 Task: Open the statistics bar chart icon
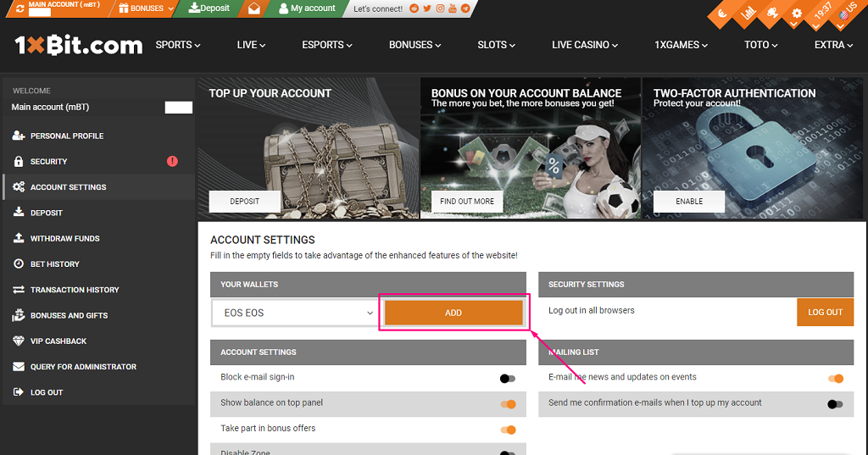click(748, 14)
